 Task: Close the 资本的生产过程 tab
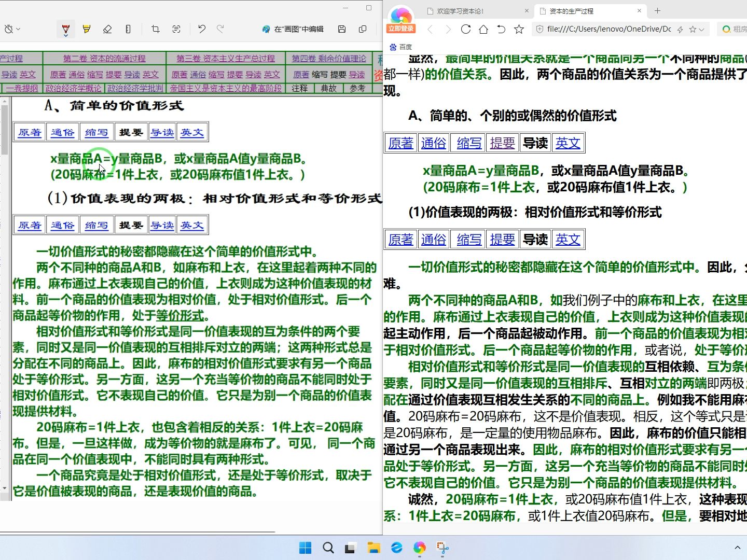[639, 11]
